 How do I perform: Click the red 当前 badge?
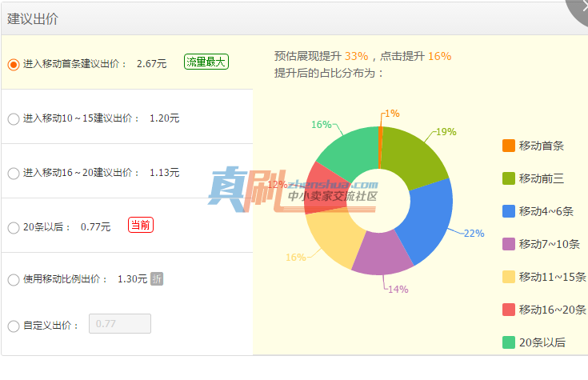[x=141, y=225]
